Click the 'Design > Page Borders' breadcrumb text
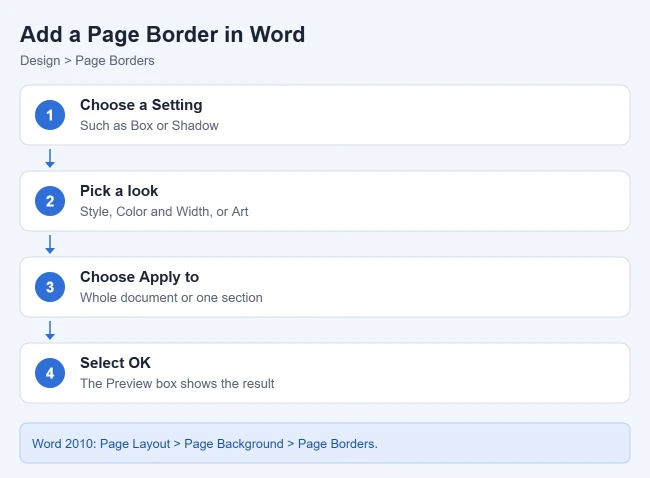 click(87, 61)
